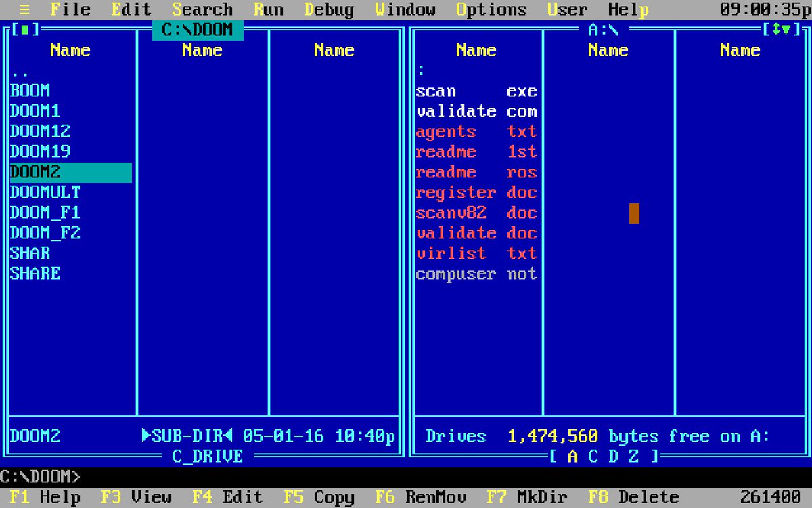
Task: Select validate doc file on A:
Action: tap(476, 233)
